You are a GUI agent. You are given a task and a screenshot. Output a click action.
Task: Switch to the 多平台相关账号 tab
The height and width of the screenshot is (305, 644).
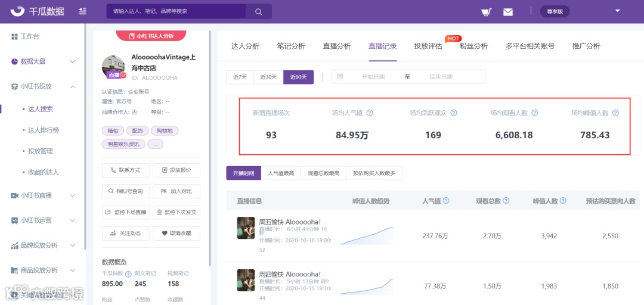pos(530,46)
